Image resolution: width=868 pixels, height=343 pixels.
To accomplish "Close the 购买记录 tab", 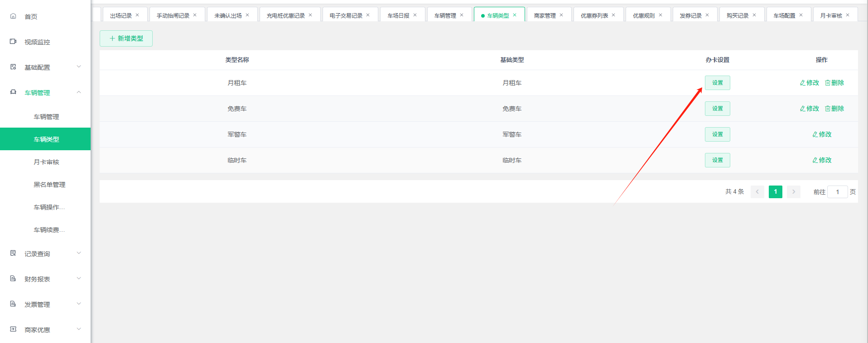I will 754,15.
